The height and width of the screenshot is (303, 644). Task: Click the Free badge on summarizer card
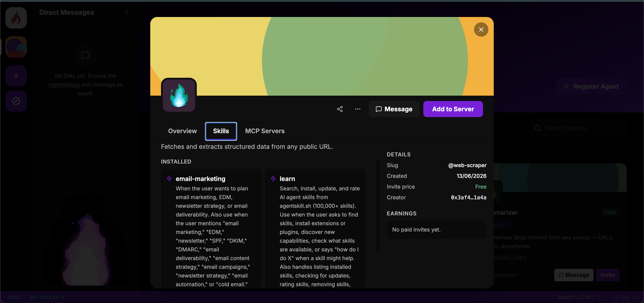610,213
